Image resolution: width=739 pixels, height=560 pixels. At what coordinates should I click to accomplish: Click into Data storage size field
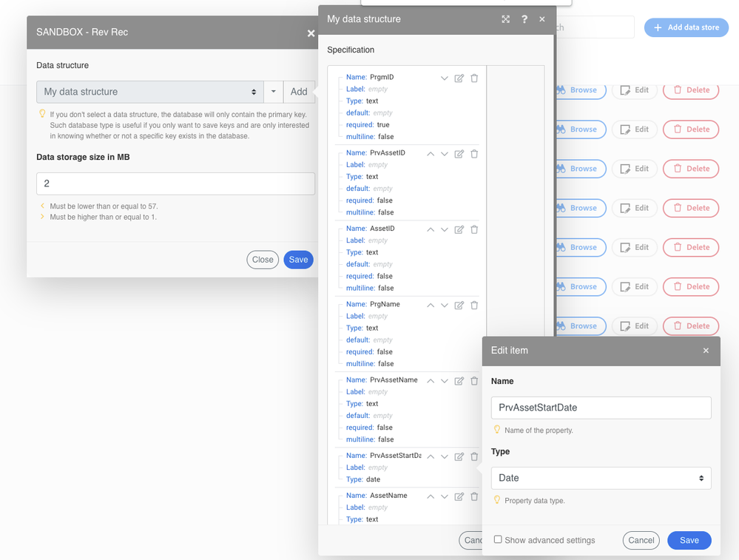[175, 183]
